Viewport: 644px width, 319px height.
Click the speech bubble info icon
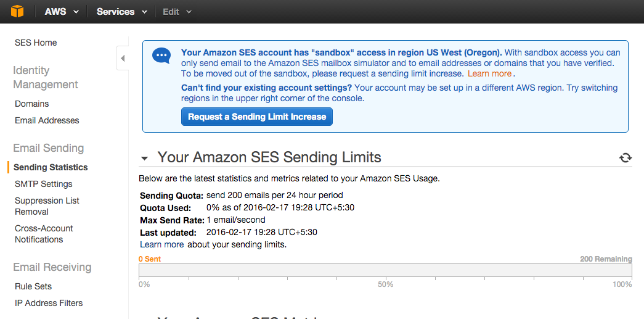[x=161, y=56]
